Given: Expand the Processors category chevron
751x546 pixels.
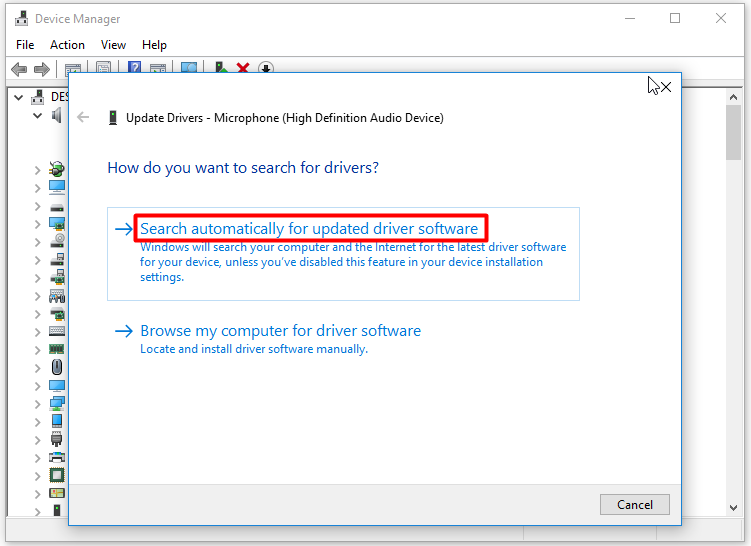Looking at the screenshot, I should coord(37,476).
